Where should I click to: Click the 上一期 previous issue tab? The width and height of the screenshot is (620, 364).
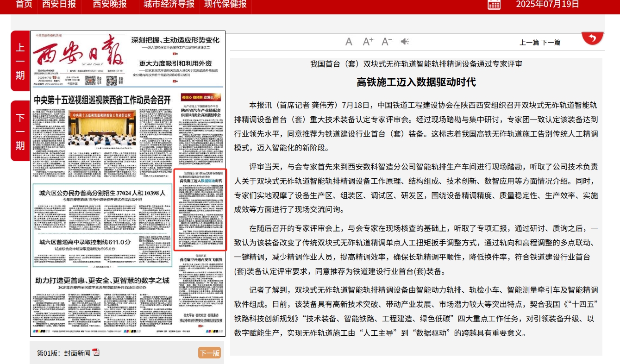coord(20,61)
